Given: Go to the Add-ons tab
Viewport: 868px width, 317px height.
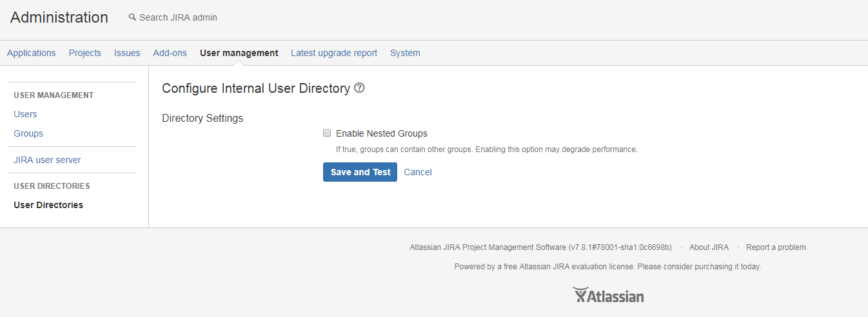Looking at the screenshot, I should pos(170,53).
